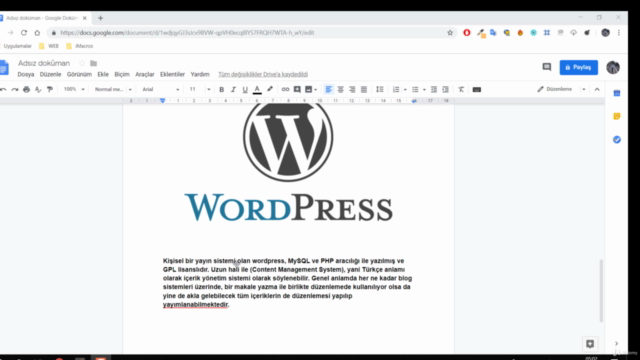The width and height of the screenshot is (640, 360).
Task: Open the Biçim menu
Action: (x=122, y=74)
